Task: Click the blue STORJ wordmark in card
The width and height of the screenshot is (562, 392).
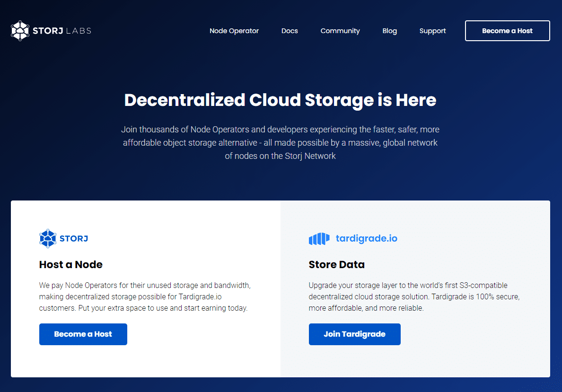Action: (x=74, y=238)
